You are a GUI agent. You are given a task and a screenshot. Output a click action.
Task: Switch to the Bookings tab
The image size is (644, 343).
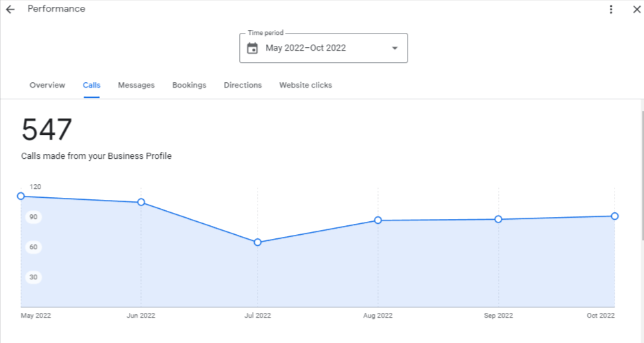point(189,86)
